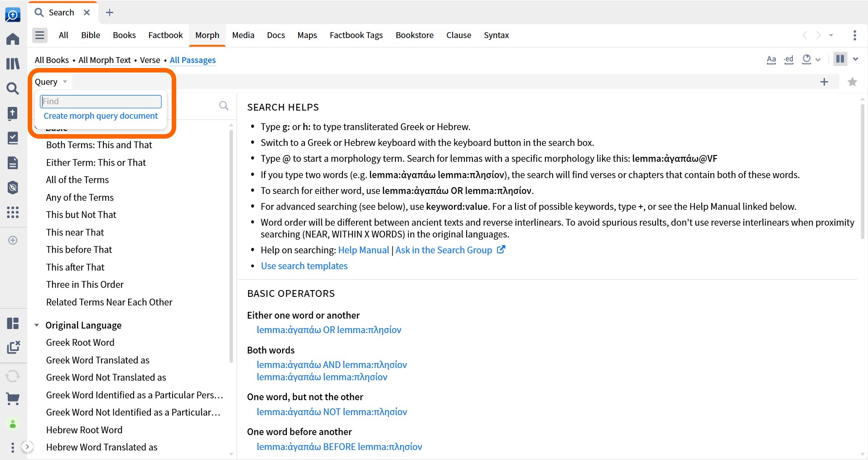
Task: Select template This near That
Action: click(x=75, y=232)
